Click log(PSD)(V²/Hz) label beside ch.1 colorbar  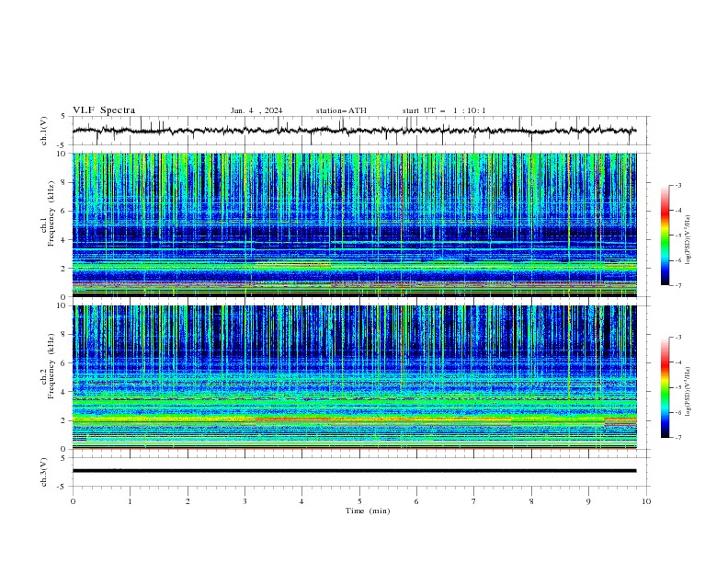point(688,240)
